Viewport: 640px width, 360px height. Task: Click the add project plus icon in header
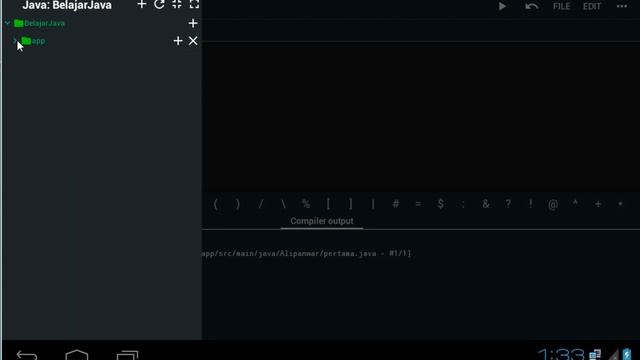pyautogui.click(x=142, y=4)
